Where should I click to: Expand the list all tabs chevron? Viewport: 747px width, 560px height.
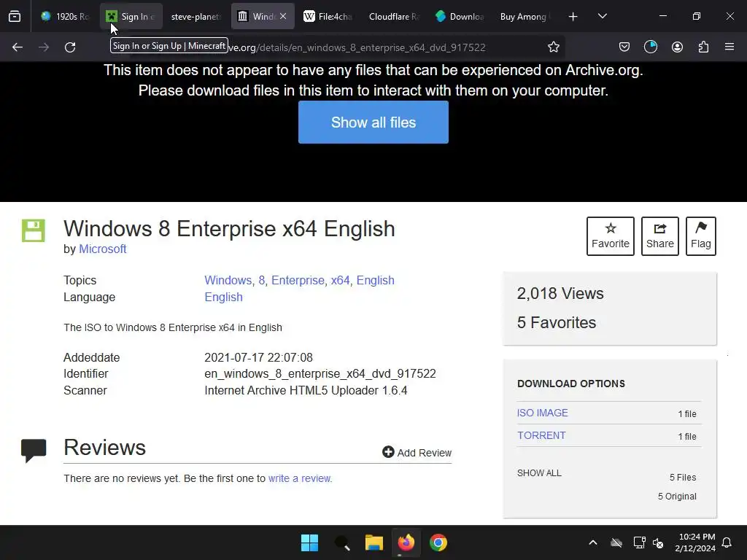[x=602, y=16]
